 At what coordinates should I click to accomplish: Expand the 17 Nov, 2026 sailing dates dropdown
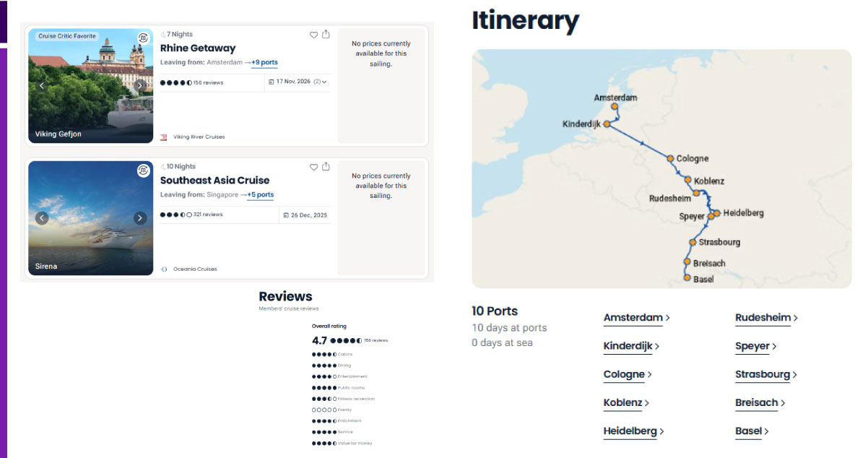point(298,82)
